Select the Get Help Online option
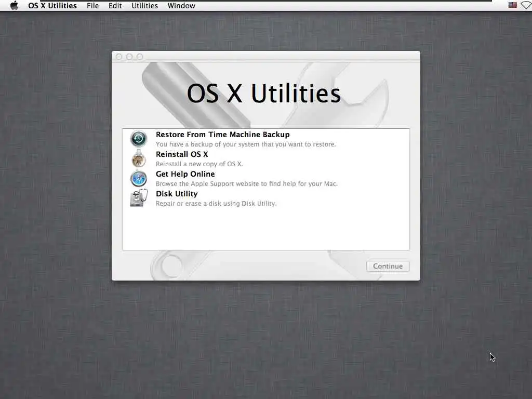 click(266, 179)
